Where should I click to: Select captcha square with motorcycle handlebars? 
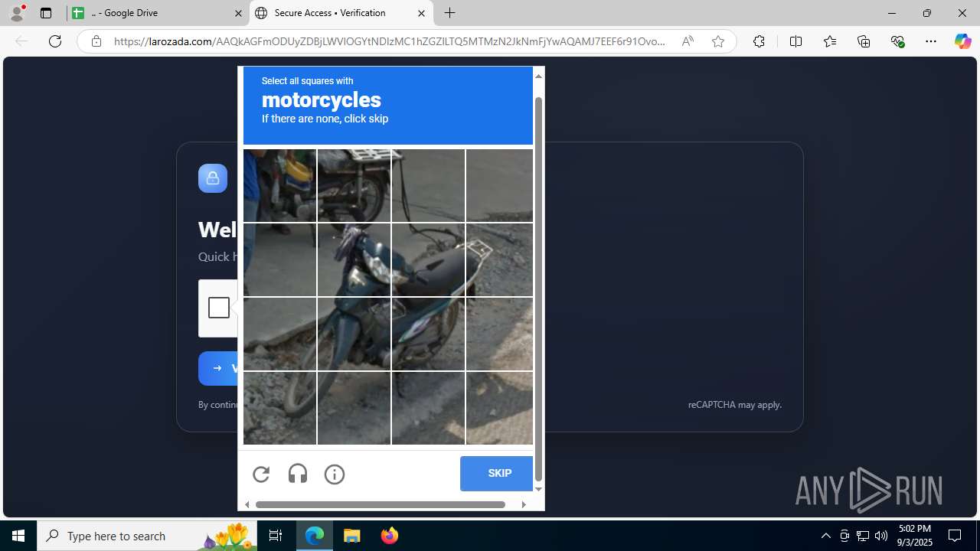[354, 259]
